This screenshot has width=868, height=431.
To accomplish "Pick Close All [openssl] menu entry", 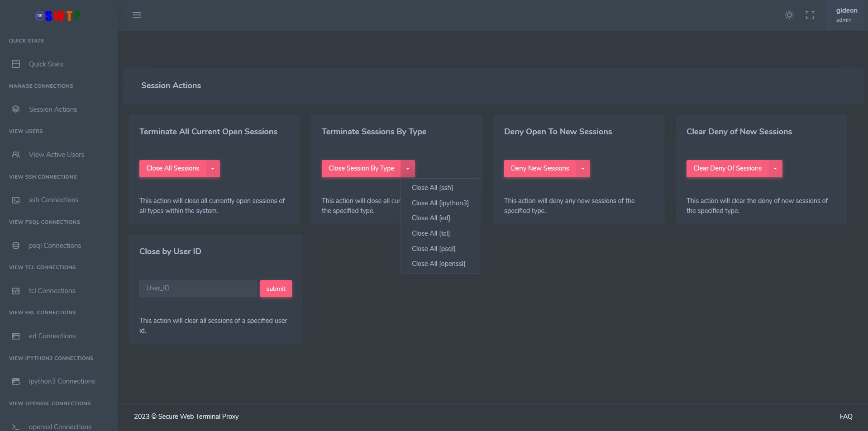I will [x=438, y=264].
